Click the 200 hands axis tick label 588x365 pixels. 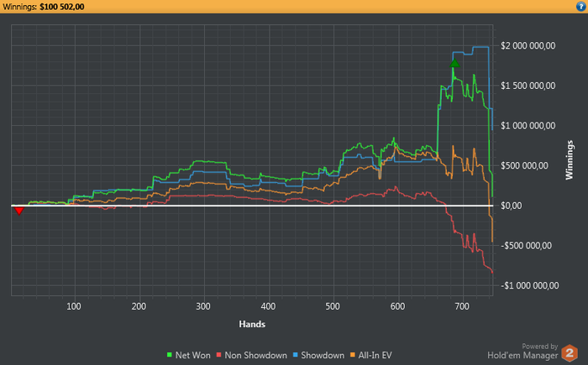click(x=139, y=306)
